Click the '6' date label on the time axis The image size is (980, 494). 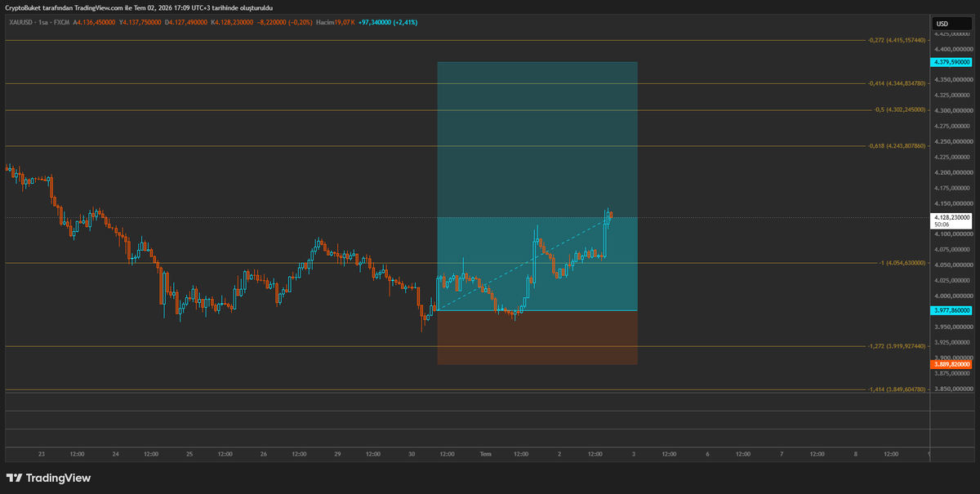[707, 453]
